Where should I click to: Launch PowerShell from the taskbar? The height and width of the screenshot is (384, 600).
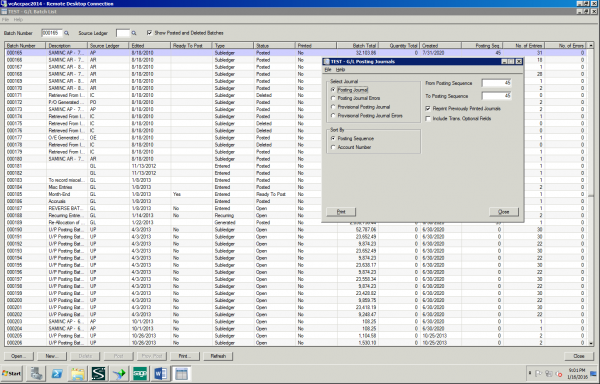[x=57, y=374]
